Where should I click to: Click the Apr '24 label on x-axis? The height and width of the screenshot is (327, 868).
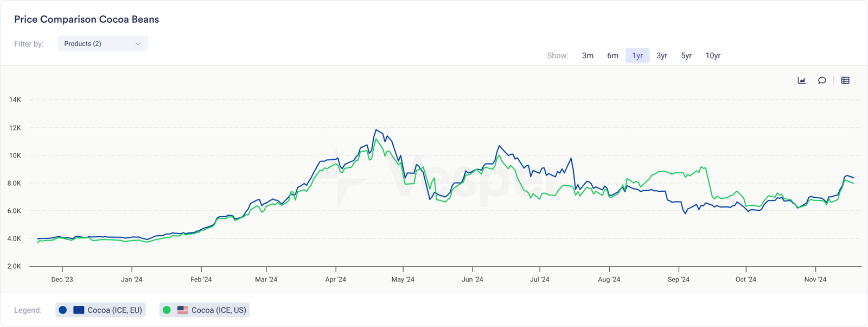[335, 280]
